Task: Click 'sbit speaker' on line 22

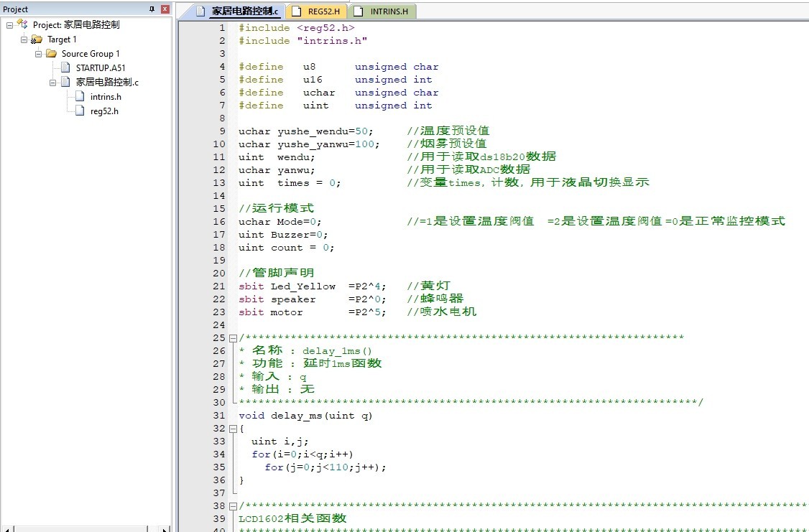Action: click(277, 299)
